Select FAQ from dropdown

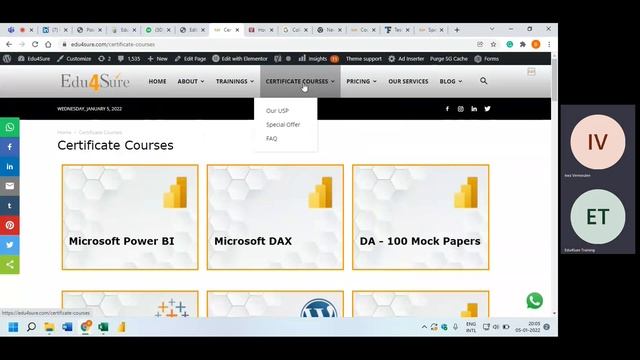pos(271,138)
